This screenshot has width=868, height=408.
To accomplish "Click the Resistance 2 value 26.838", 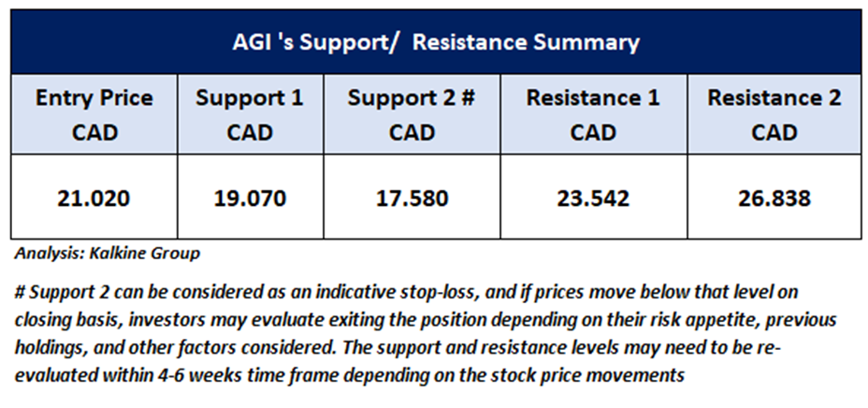I will [x=774, y=199].
